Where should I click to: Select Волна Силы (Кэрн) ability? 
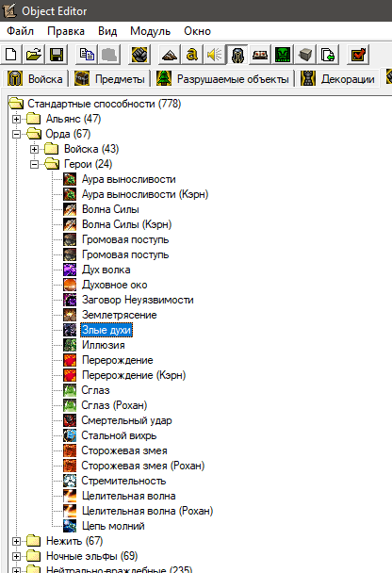coord(126,224)
